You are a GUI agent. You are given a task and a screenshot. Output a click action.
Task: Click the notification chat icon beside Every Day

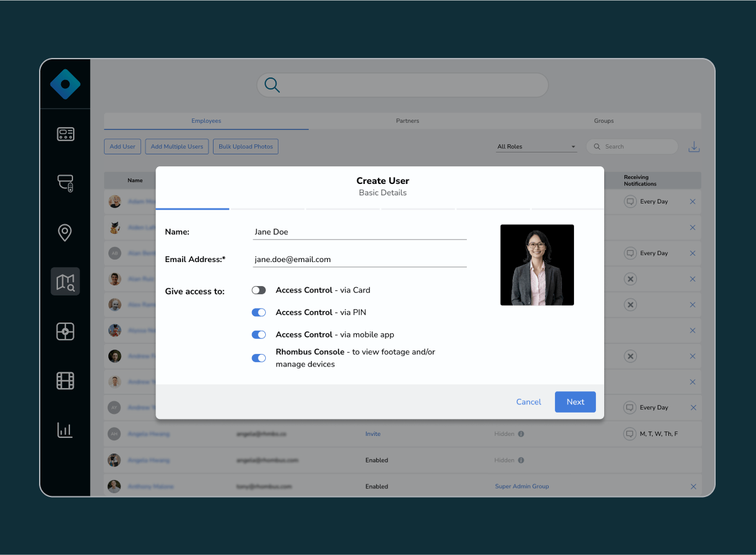click(631, 201)
